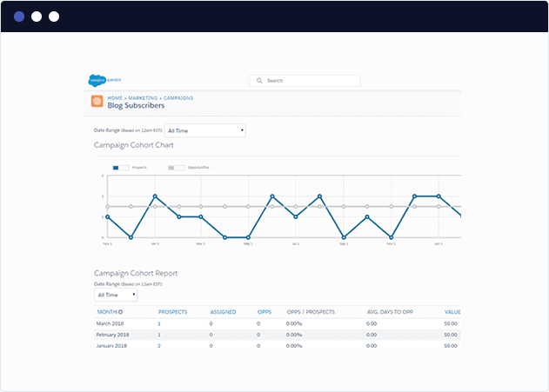Click the May 1 prospects data point at zero
Image resolution: width=549 pixels, height=392 pixels.
pos(248,237)
